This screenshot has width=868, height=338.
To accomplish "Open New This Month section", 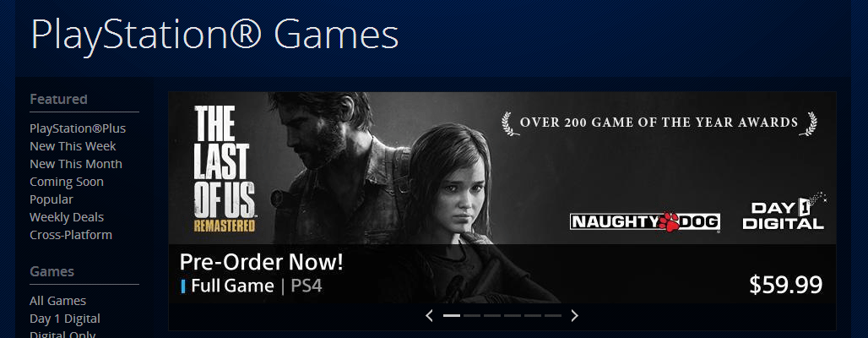I will coord(76,164).
